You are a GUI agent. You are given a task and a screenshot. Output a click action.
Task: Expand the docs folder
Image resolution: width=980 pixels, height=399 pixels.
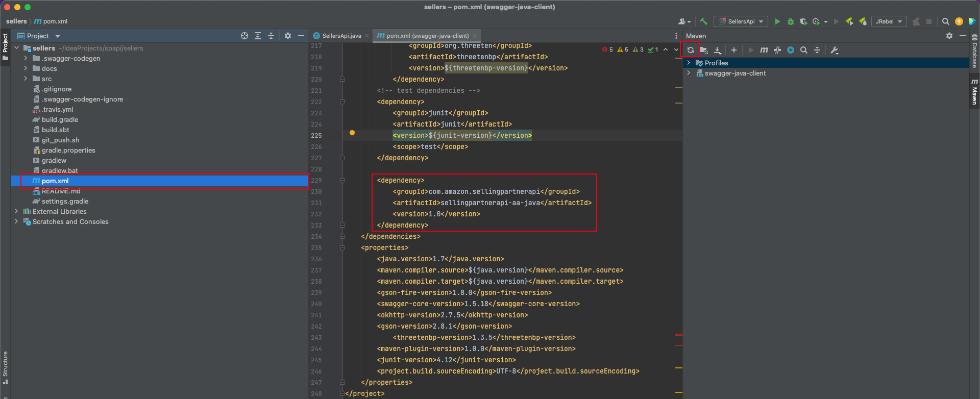pos(26,68)
